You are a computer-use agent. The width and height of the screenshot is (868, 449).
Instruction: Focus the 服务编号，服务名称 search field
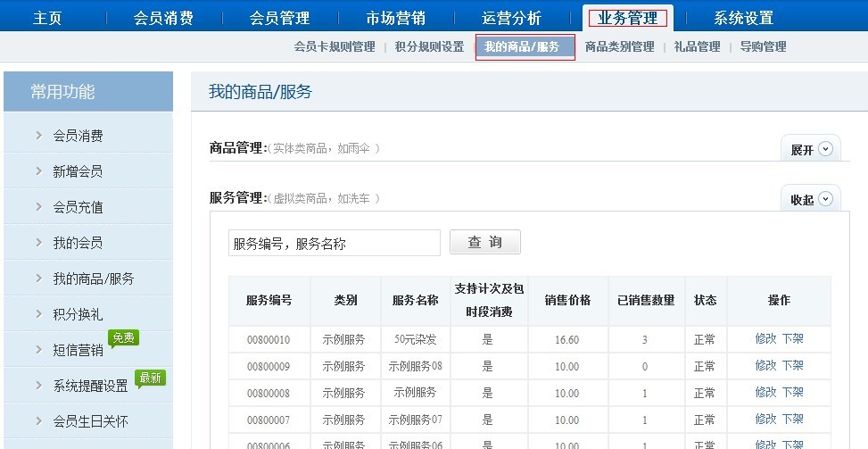[334, 243]
